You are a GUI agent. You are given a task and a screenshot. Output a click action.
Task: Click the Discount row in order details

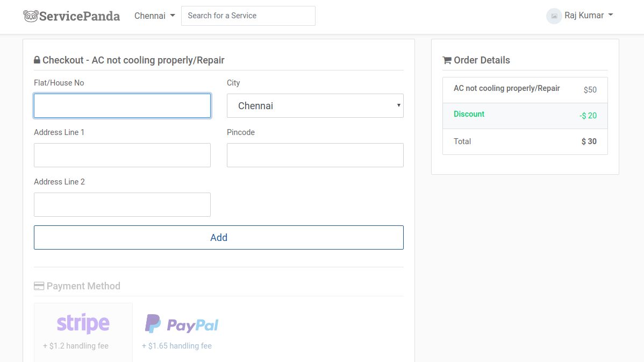525,116
